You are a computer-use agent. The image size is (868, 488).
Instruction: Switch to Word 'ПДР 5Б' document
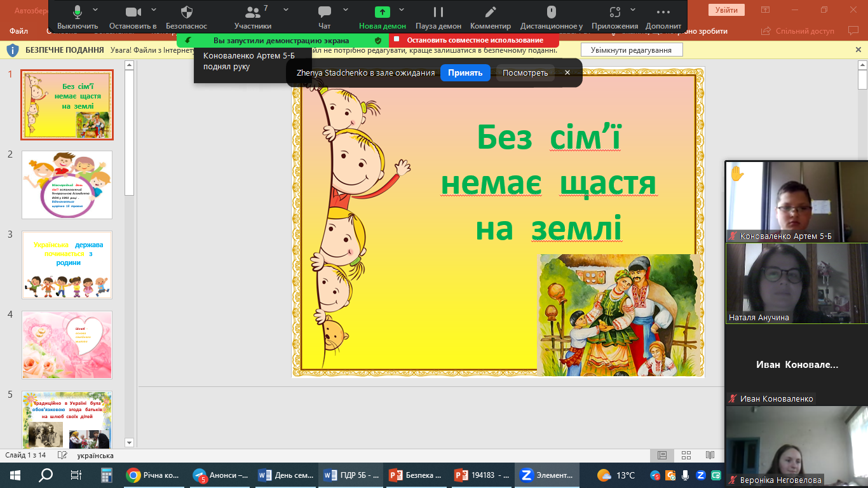pos(351,475)
